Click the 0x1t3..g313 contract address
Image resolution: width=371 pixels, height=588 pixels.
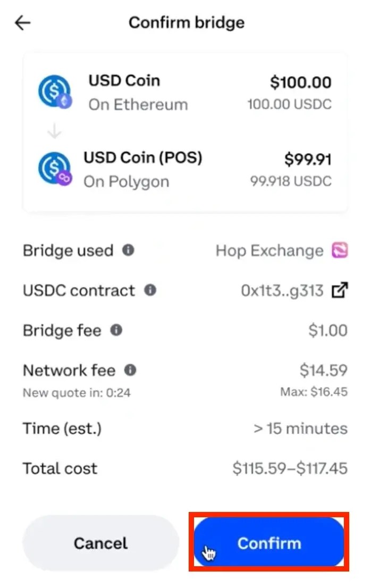pyautogui.click(x=282, y=291)
